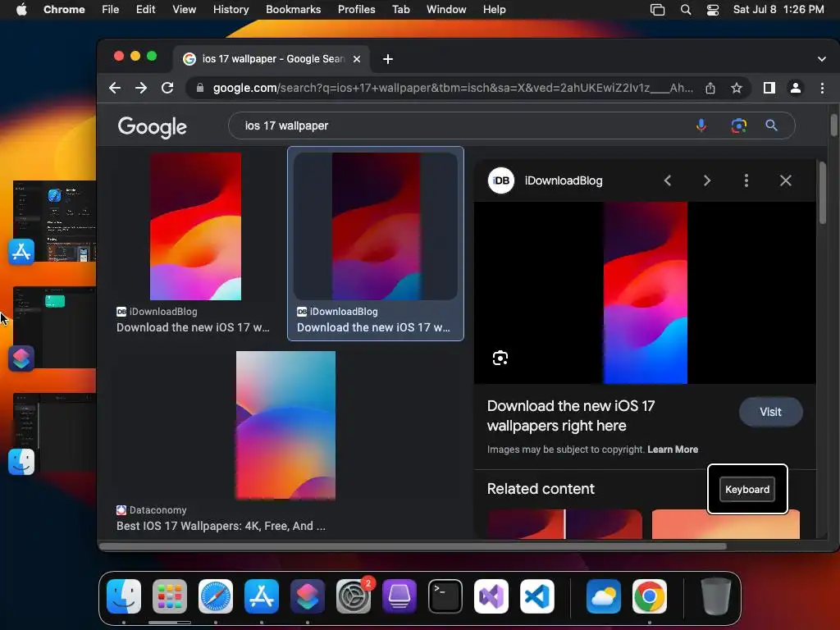The image size is (840, 630).
Task: Open Control Center in menu bar
Action: [713, 10]
